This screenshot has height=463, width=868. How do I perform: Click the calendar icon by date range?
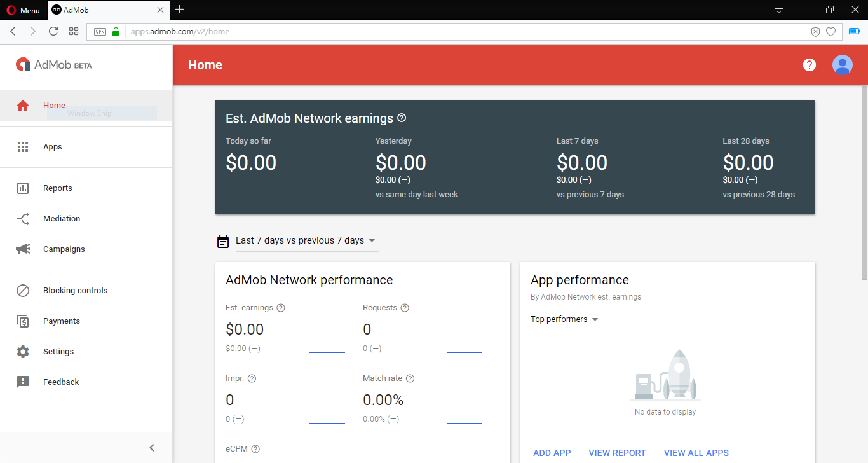click(x=223, y=241)
